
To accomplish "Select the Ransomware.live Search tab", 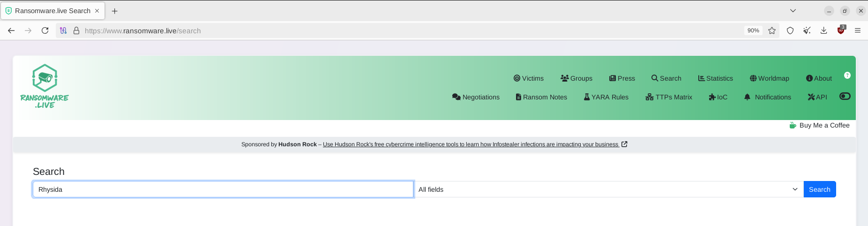I will [x=52, y=11].
